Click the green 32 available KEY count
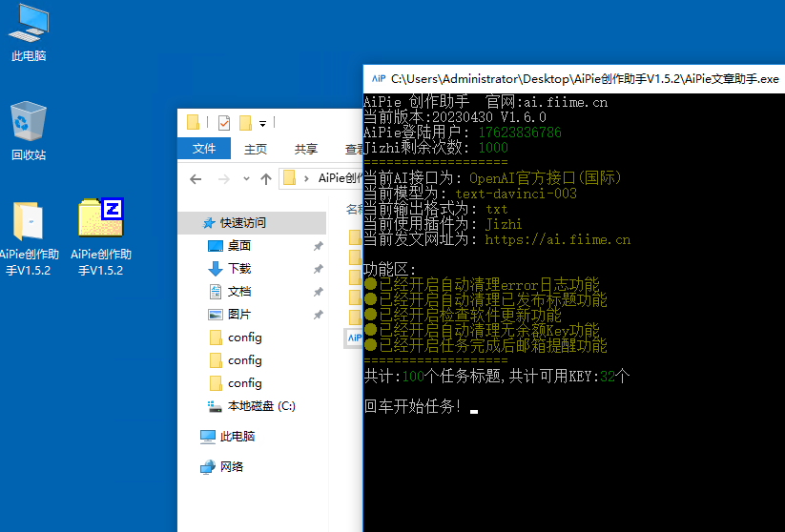The height and width of the screenshot is (532, 785). coord(608,377)
